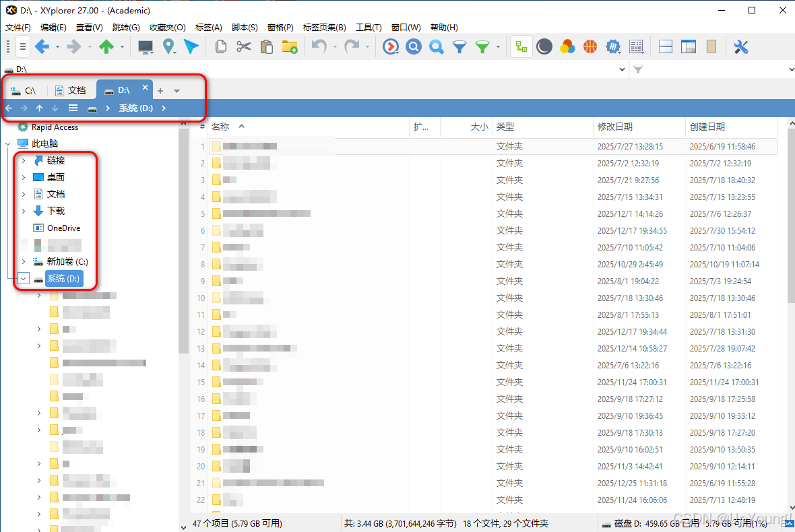The image size is (795, 532).
Task: Click the breadcrumb bar hamburger menu icon
Action: [x=73, y=108]
